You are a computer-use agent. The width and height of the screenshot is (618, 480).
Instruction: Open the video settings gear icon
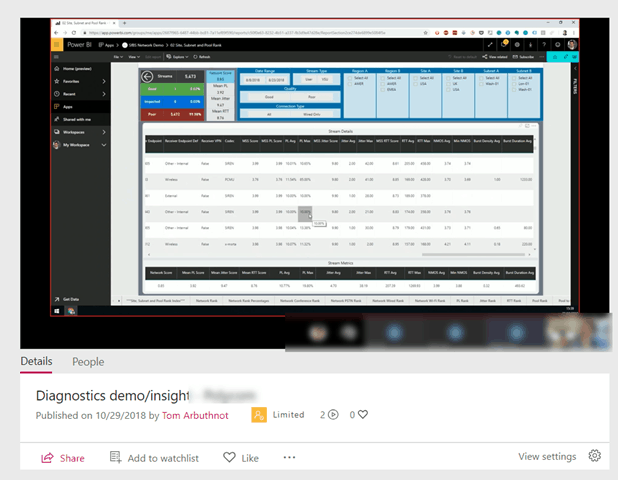[x=595, y=457]
